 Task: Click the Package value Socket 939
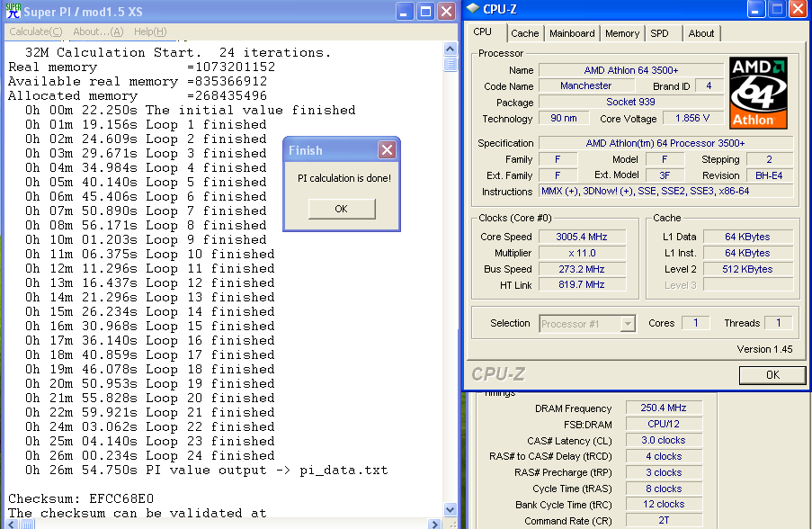[x=630, y=102]
